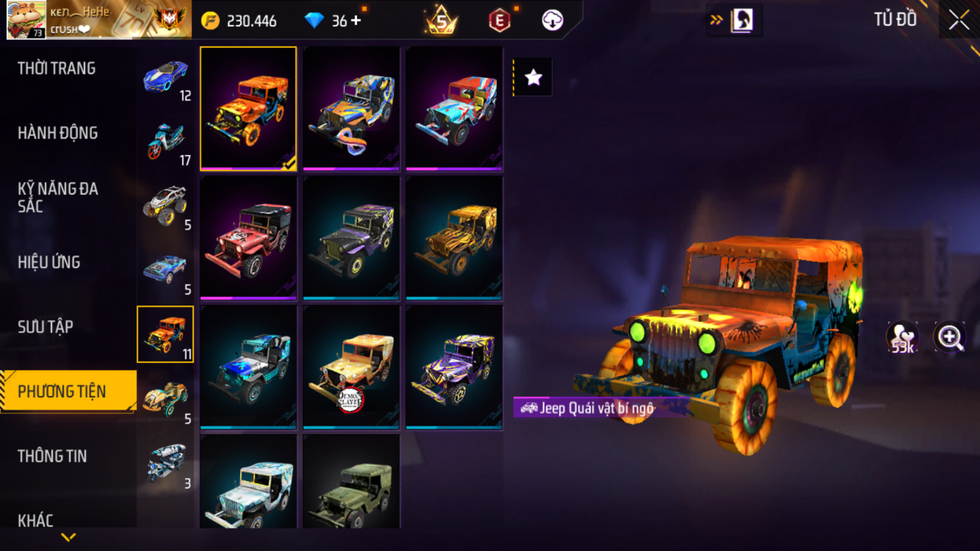The image size is (980, 551).
Task: Open the red E badge icon
Action: [x=499, y=21]
